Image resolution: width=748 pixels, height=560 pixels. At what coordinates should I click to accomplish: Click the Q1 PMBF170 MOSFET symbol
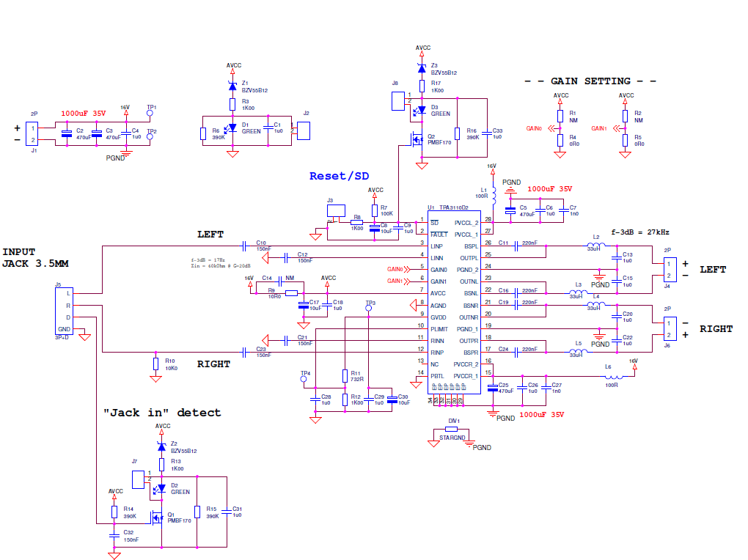[157, 518]
